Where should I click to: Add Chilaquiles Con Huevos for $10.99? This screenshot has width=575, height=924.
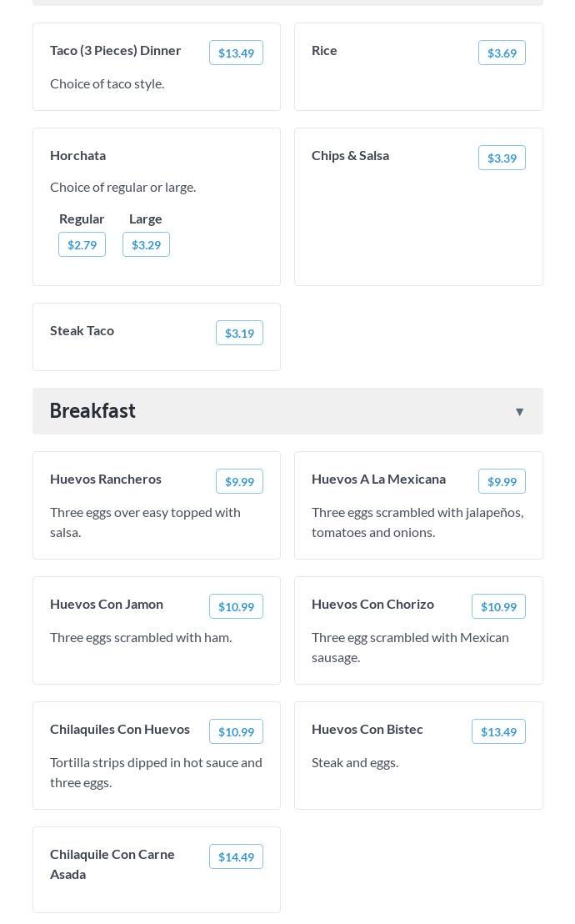[236, 731]
